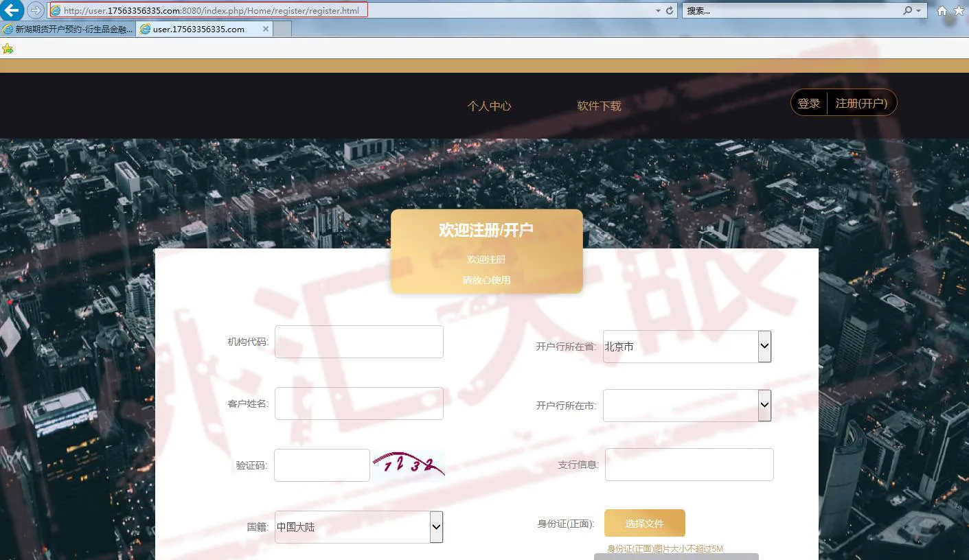The image size is (969, 560).
Task: Click the 登录 button
Action: pos(809,103)
